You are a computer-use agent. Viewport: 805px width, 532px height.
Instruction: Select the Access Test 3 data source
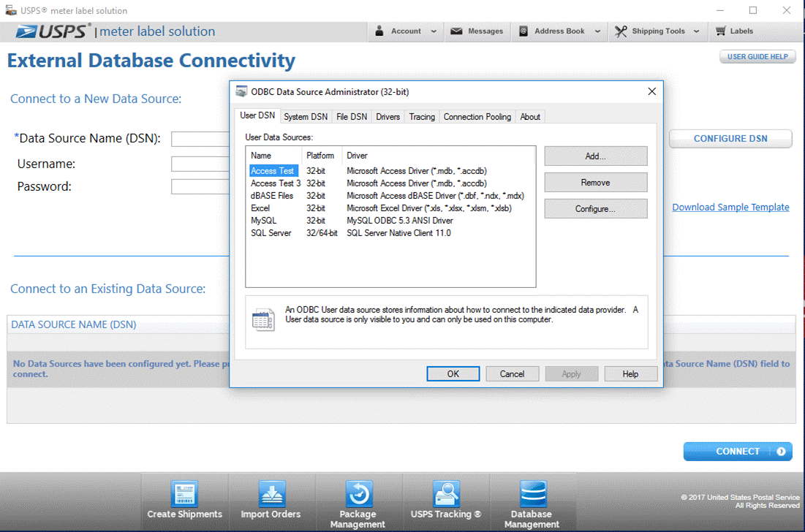point(275,183)
